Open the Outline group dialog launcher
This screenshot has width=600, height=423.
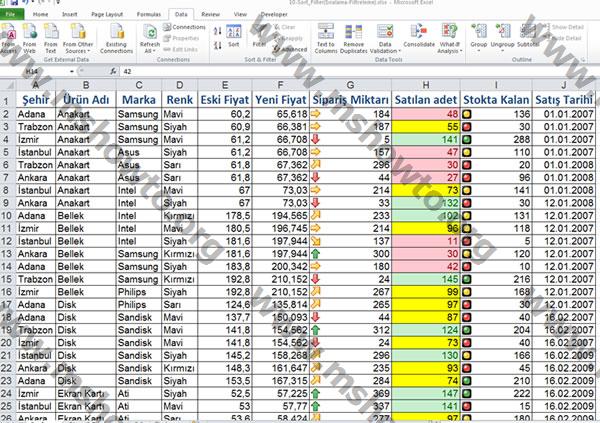pos(583,60)
